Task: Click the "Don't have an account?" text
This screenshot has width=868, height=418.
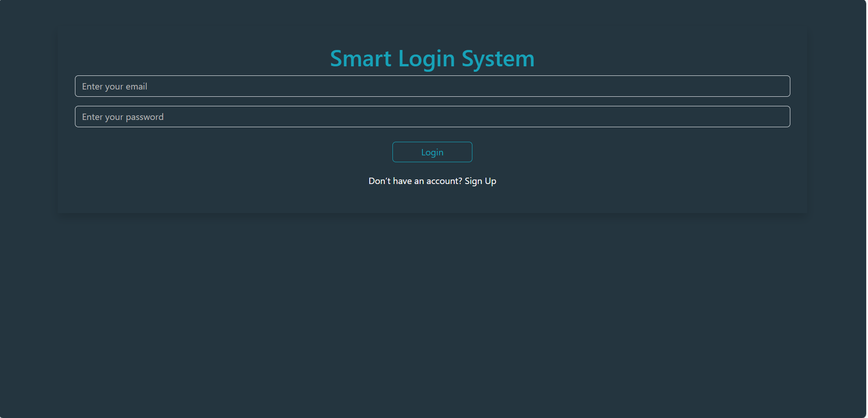Action: [415, 181]
